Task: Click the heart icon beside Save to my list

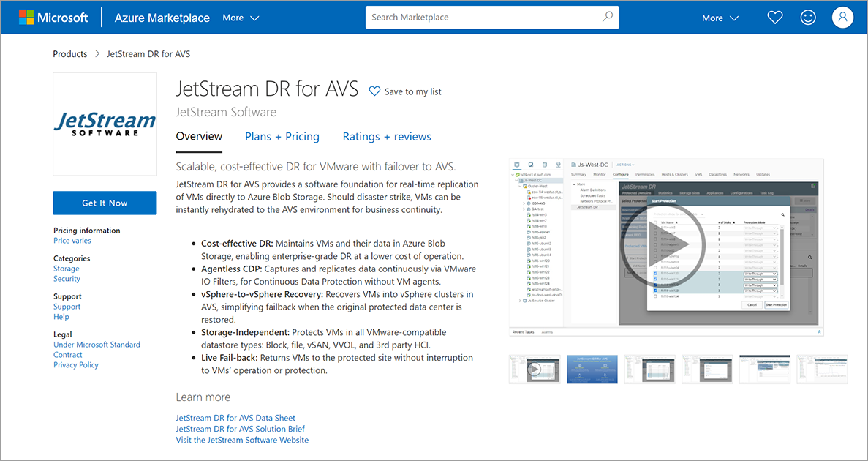Action: click(x=374, y=91)
